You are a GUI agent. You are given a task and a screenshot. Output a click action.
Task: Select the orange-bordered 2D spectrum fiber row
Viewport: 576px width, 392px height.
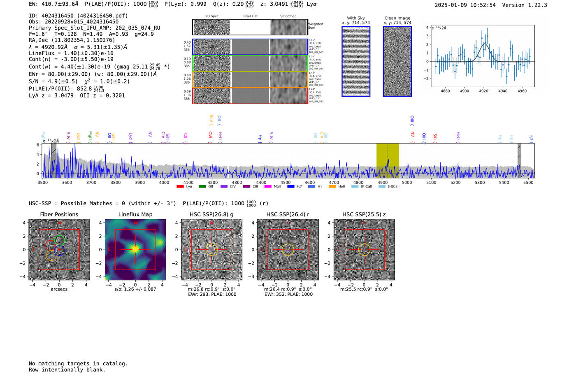coord(250,79)
